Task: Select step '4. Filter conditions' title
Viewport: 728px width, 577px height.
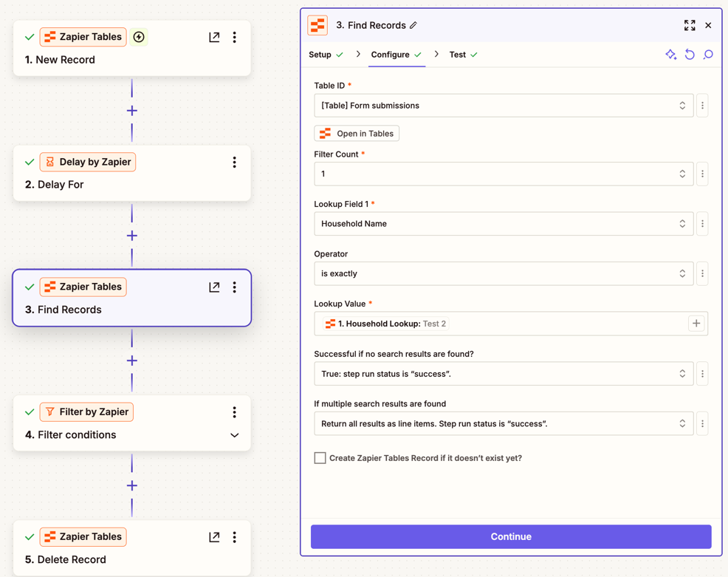Action: pos(71,435)
